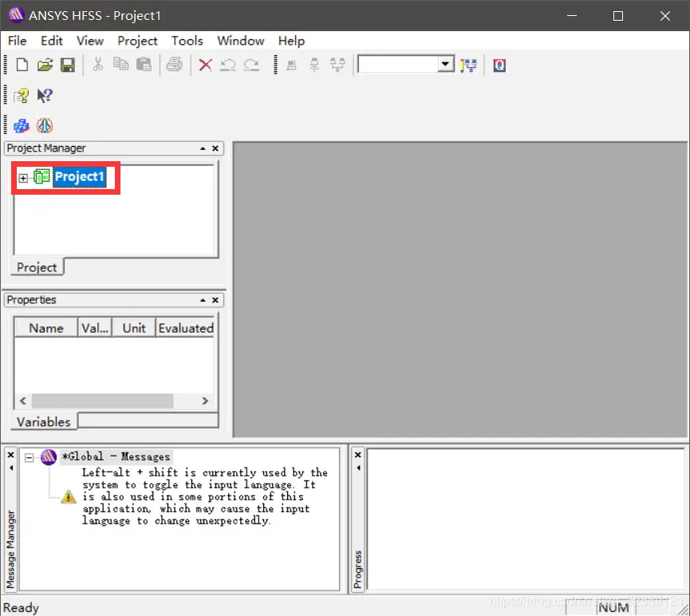Close the Properties panel
The height and width of the screenshot is (616, 690).
pos(215,300)
